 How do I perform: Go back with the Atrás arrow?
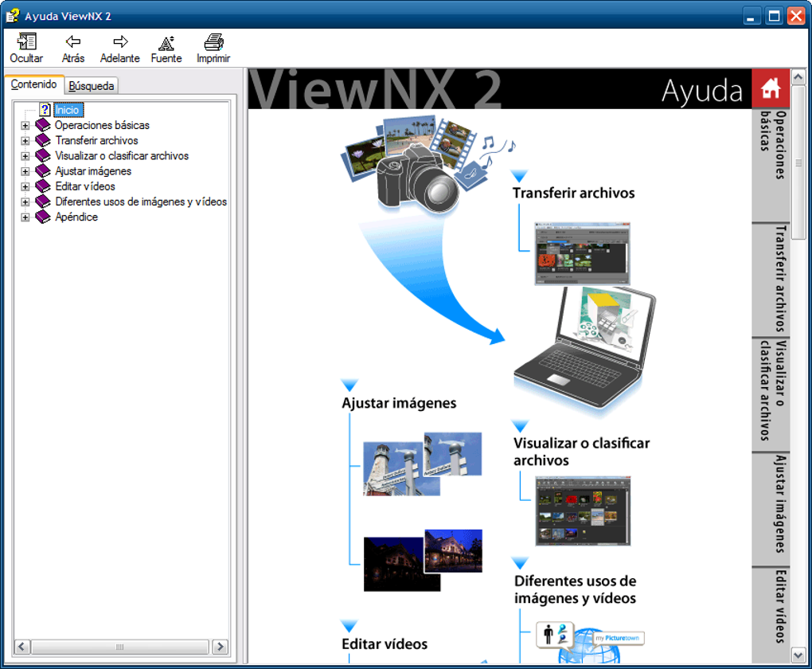click(x=73, y=41)
